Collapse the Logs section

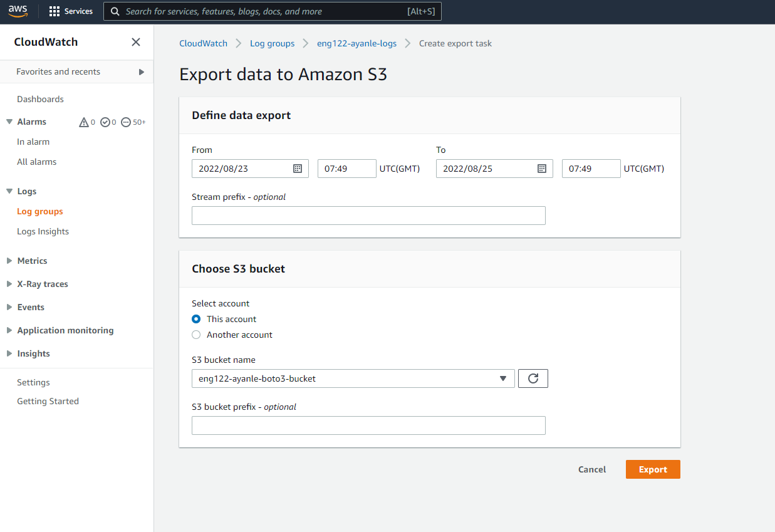(9, 191)
